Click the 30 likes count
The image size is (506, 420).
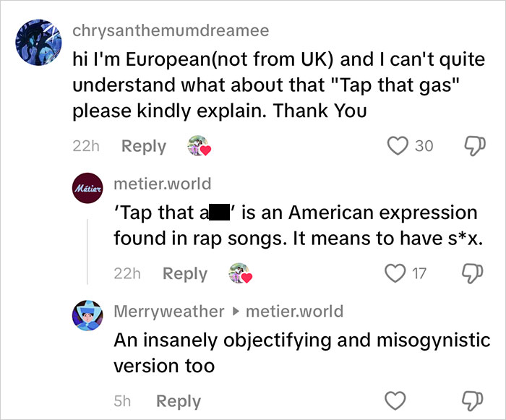pos(424,146)
